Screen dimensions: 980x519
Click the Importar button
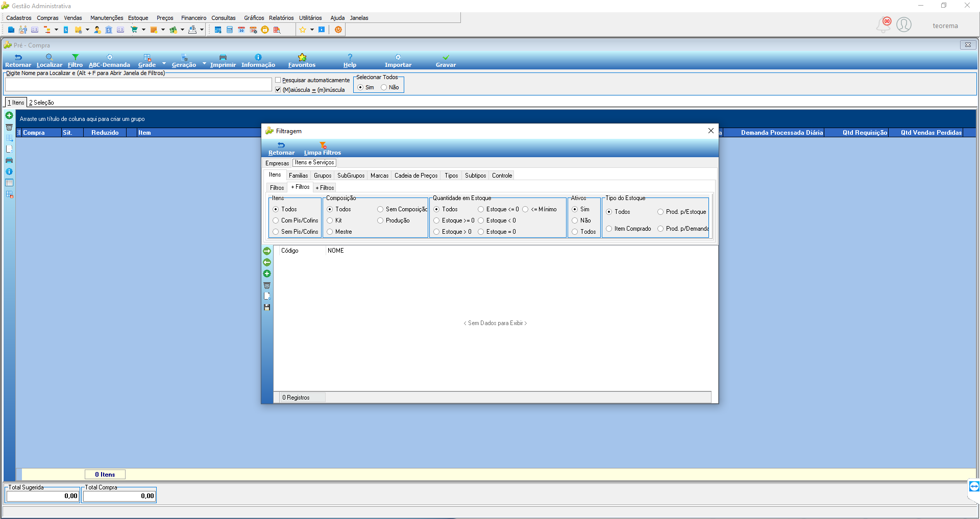[398, 61]
